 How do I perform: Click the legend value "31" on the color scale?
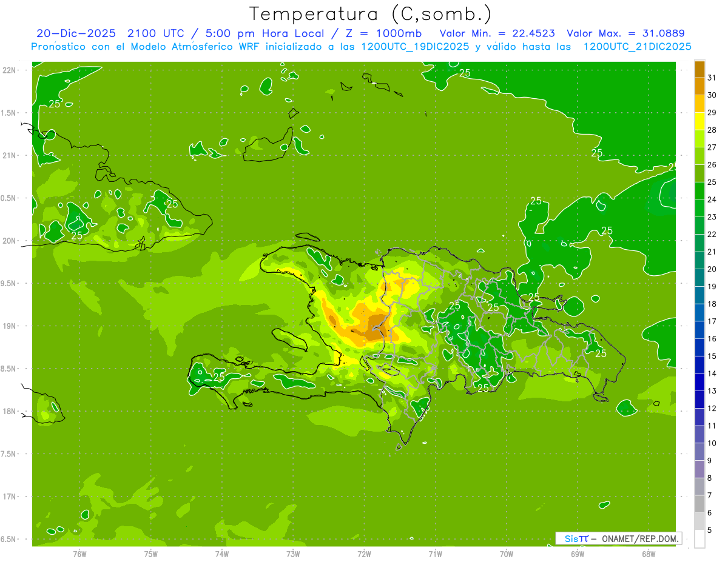[x=712, y=78]
